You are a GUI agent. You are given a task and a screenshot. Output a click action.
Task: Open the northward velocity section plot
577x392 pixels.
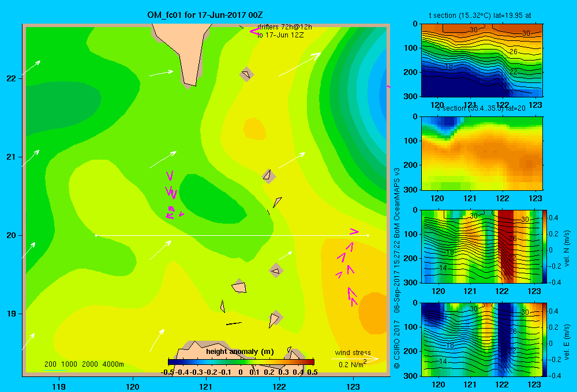pos(482,246)
